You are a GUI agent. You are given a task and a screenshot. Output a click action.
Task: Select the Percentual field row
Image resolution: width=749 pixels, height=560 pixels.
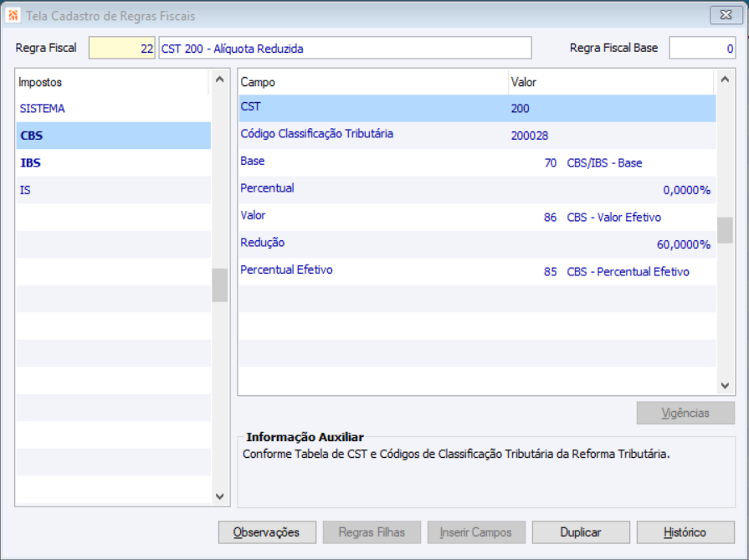[x=477, y=190]
